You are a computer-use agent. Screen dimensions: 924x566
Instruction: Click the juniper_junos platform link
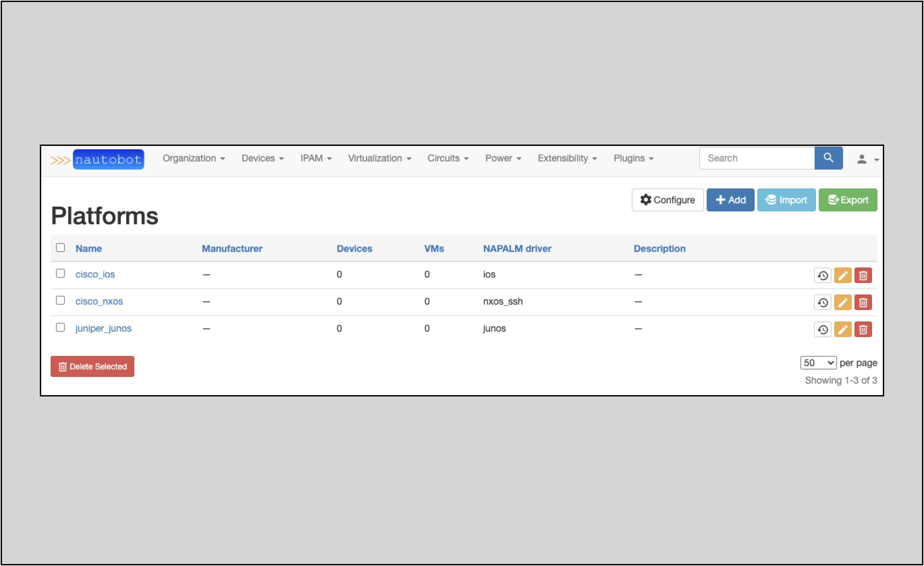coord(103,328)
